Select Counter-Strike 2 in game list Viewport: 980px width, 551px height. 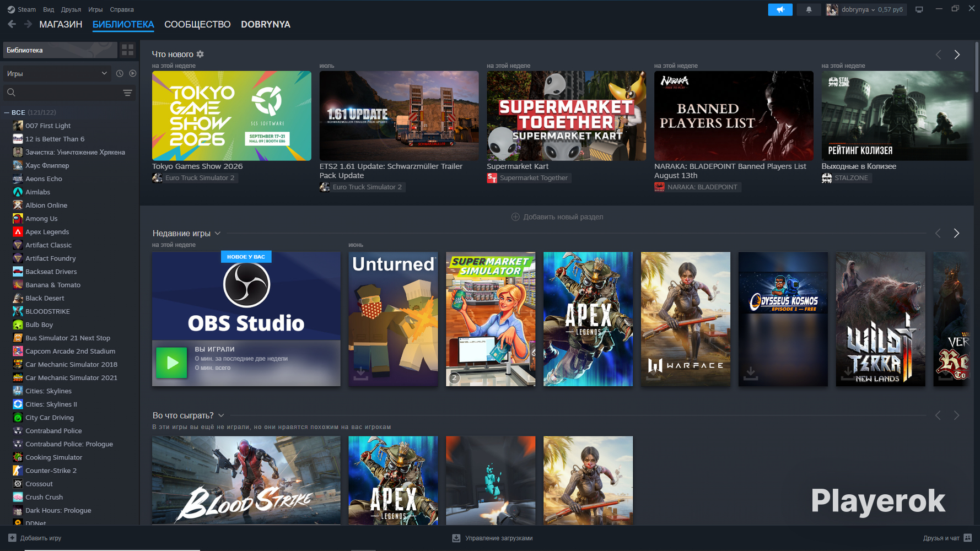51,471
